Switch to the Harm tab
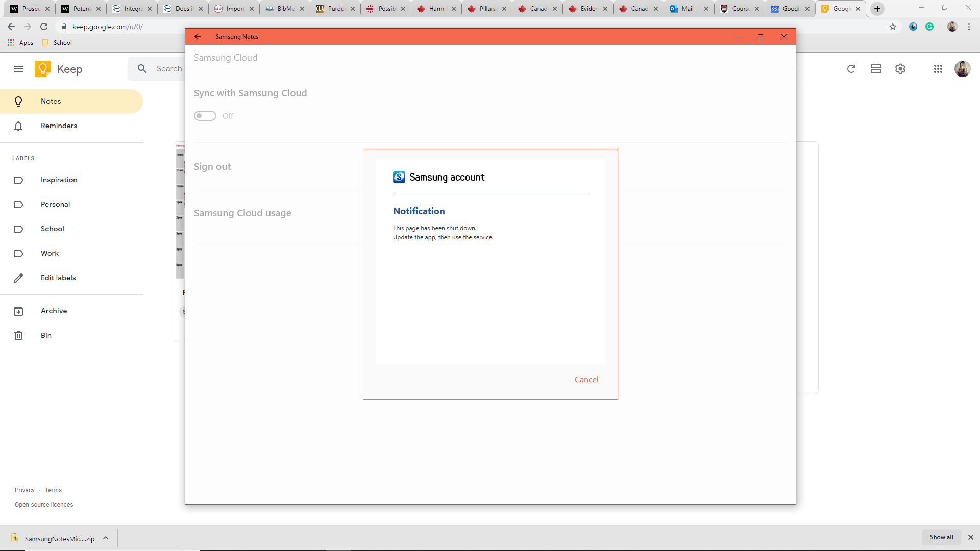980x551 pixels. point(435,9)
